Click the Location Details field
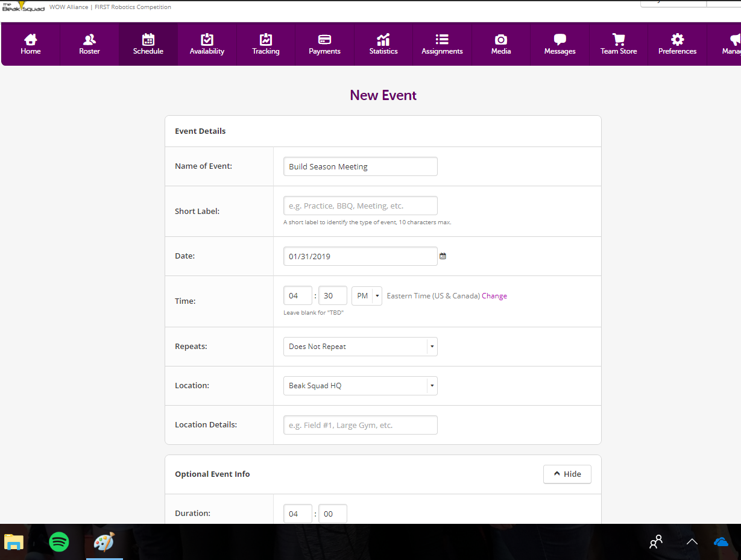741x560 pixels. 361,425
